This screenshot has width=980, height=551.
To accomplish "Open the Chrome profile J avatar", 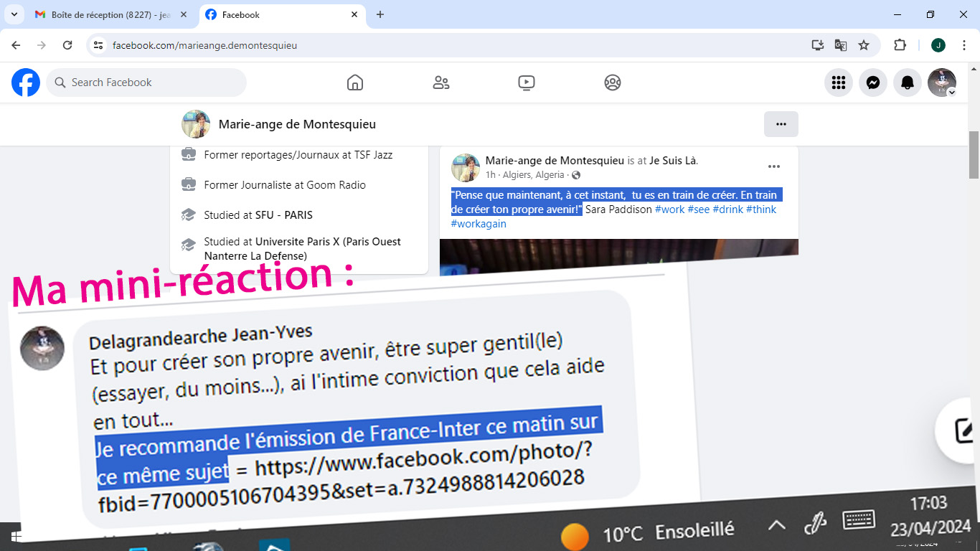I will pos(938,45).
